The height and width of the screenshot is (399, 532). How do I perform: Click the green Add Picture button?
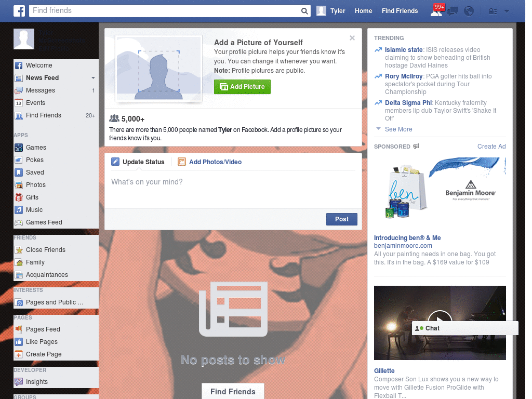tap(242, 87)
